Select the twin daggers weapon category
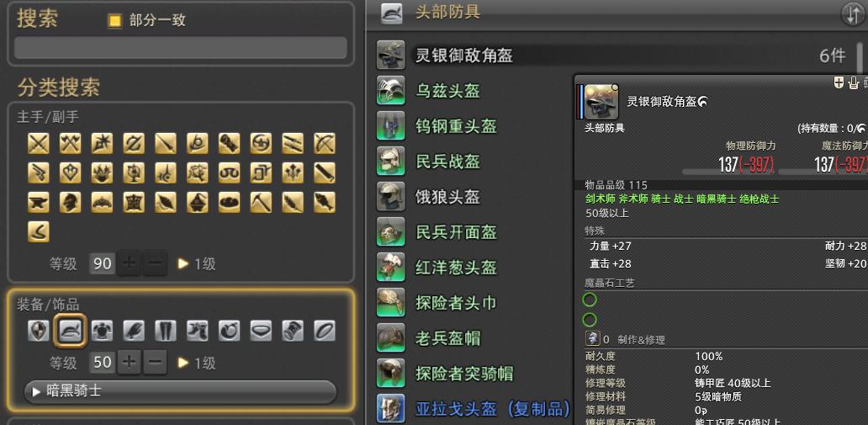Image resolution: width=868 pixels, height=425 pixels. 293,144
